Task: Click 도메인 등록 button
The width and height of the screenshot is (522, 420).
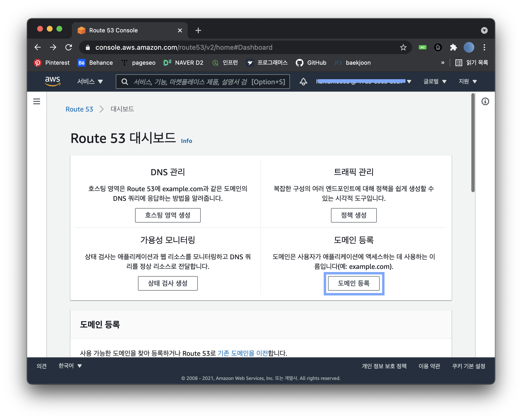Action: point(353,283)
